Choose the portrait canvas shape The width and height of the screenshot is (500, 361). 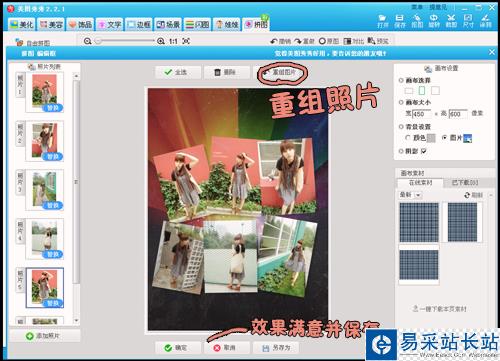click(422, 90)
